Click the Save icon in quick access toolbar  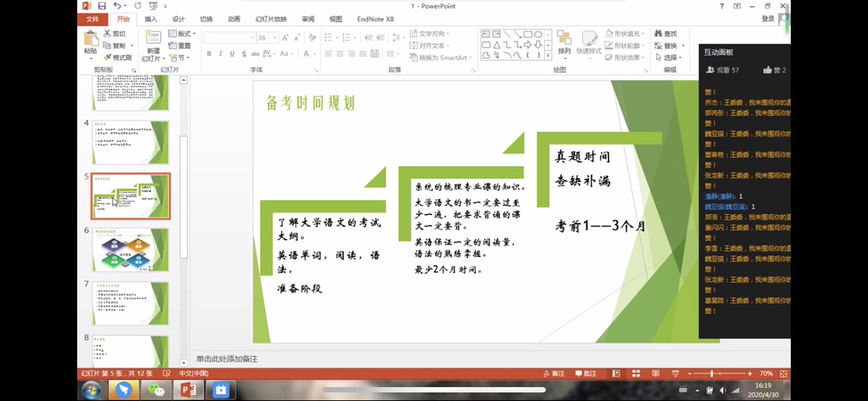pos(102,6)
